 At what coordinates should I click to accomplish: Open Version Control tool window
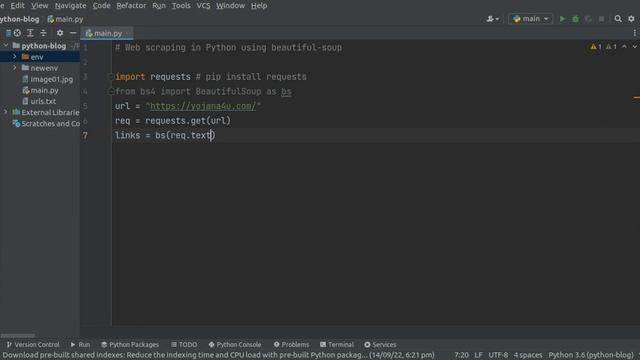pyautogui.click(x=33, y=344)
